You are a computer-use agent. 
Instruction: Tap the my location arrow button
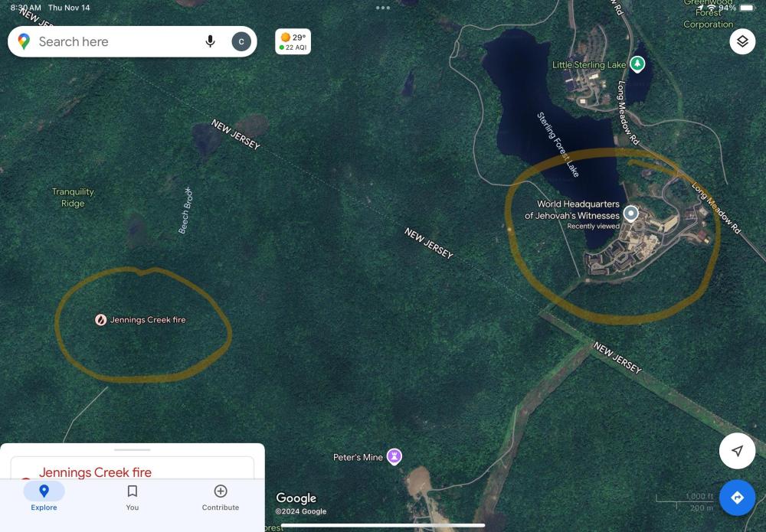pos(737,451)
